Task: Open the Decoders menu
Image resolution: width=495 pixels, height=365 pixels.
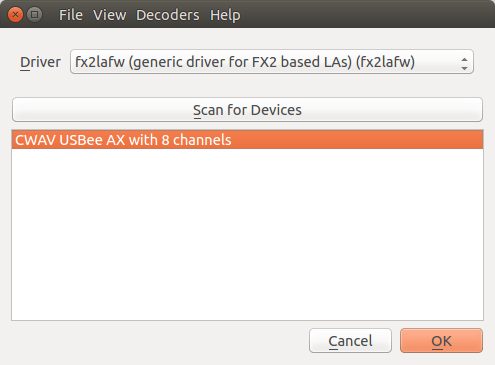Action: (168, 15)
